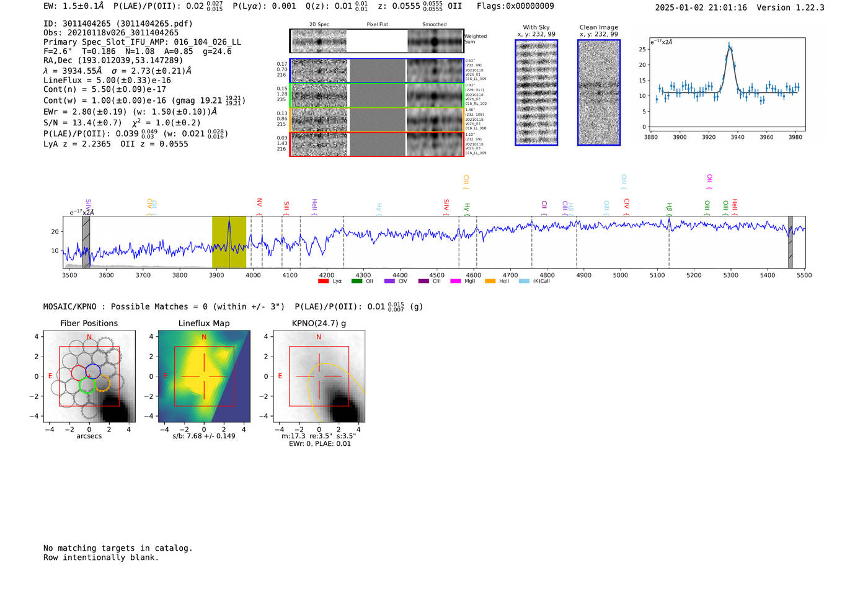Viewport: 868px width, 591px height.
Task: Click the blue-bordered fiber 2D spectrum row
Action: coord(377,71)
